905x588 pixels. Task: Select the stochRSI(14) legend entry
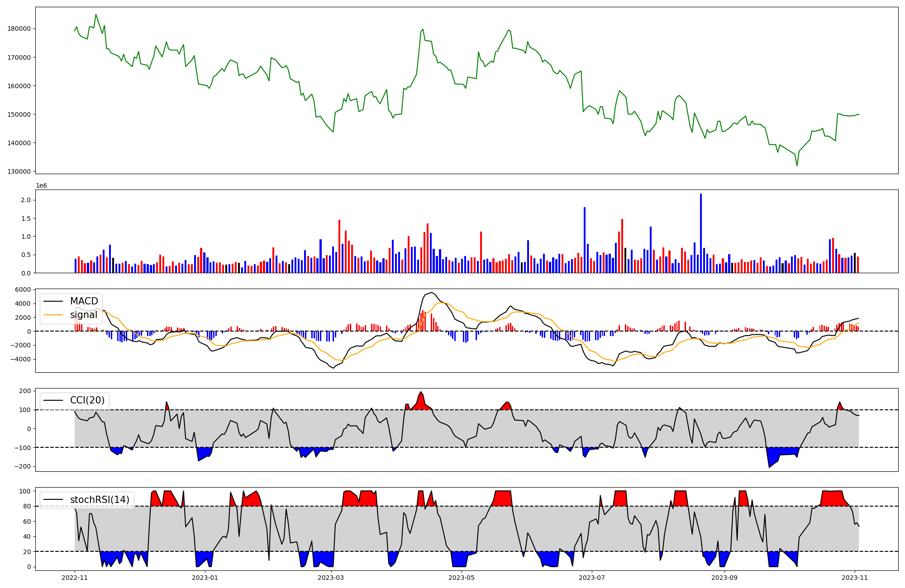[100, 500]
